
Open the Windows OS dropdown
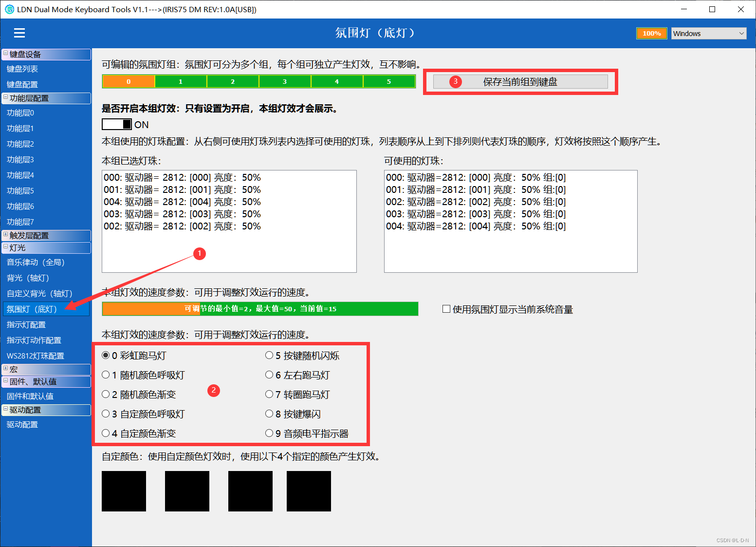709,33
